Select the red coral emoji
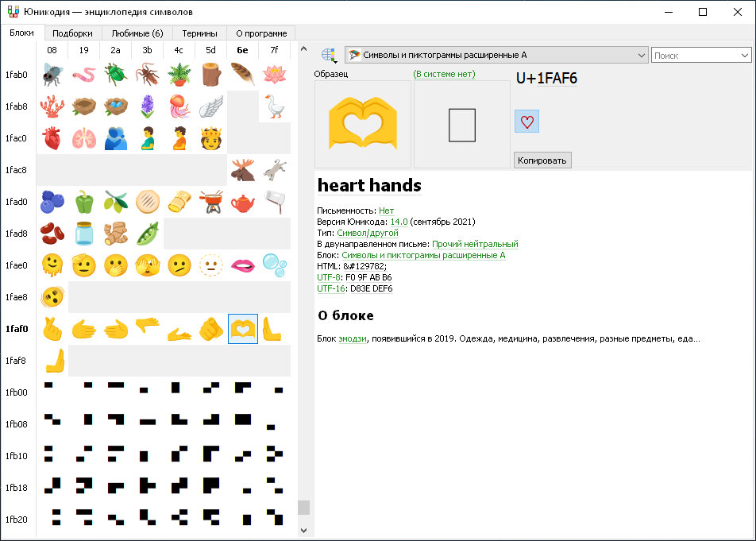This screenshot has height=541, width=756. (x=52, y=106)
